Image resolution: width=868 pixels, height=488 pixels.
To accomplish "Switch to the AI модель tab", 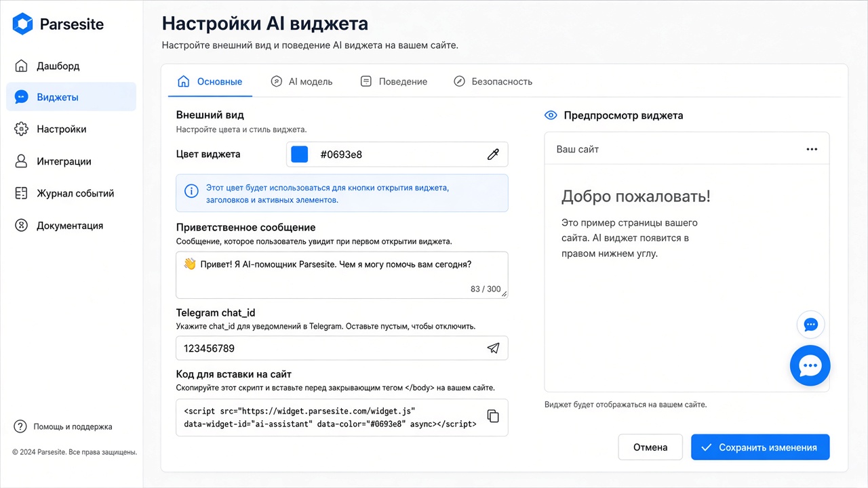I will [302, 81].
